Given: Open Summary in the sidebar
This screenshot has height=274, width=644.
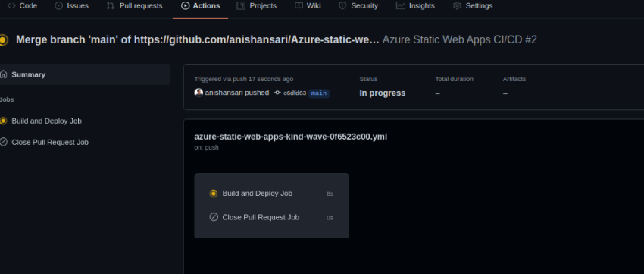Looking at the screenshot, I should pyautogui.click(x=84, y=74).
